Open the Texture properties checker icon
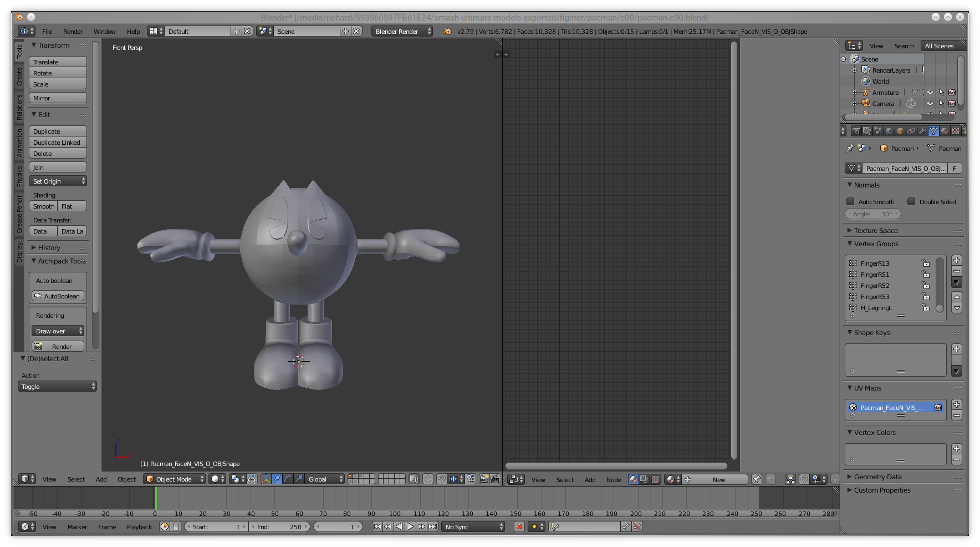This screenshot has width=980, height=547. [956, 131]
